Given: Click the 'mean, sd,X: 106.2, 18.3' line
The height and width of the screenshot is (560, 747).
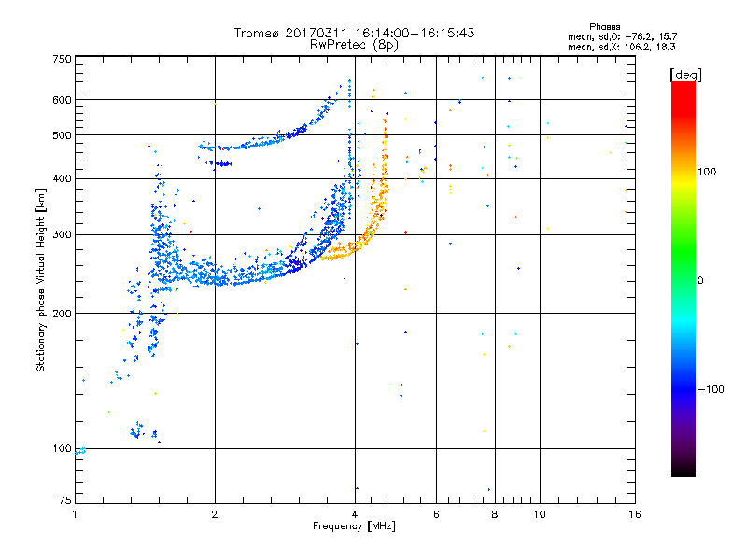Looking at the screenshot, I should coord(621,47).
